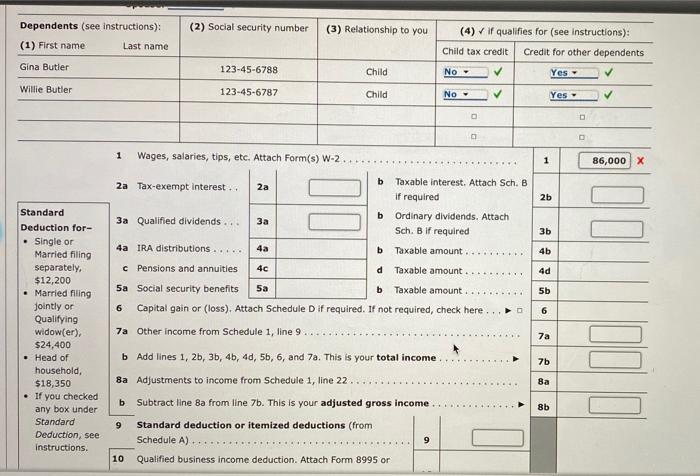The width and height of the screenshot is (700, 476).
Task: Click the name Willie Butler
Action: point(46,90)
